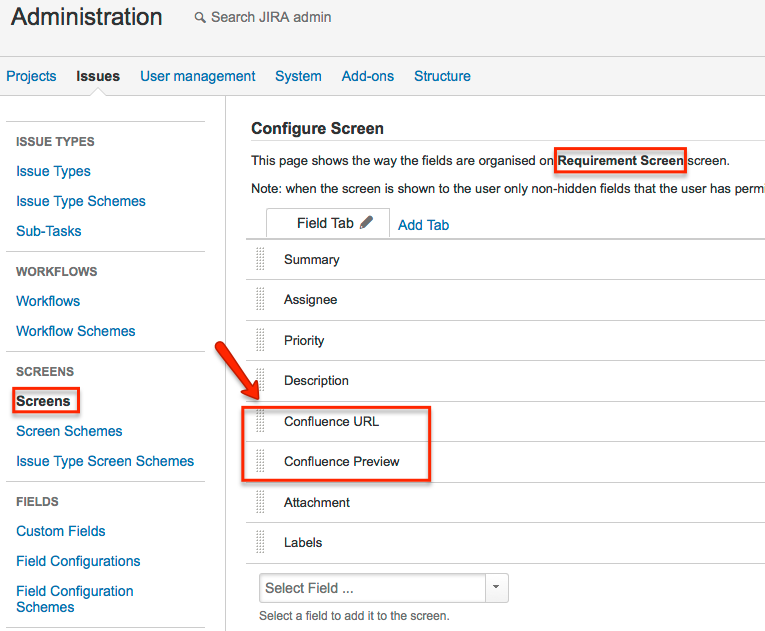Open the Add-ons tab

(367, 76)
